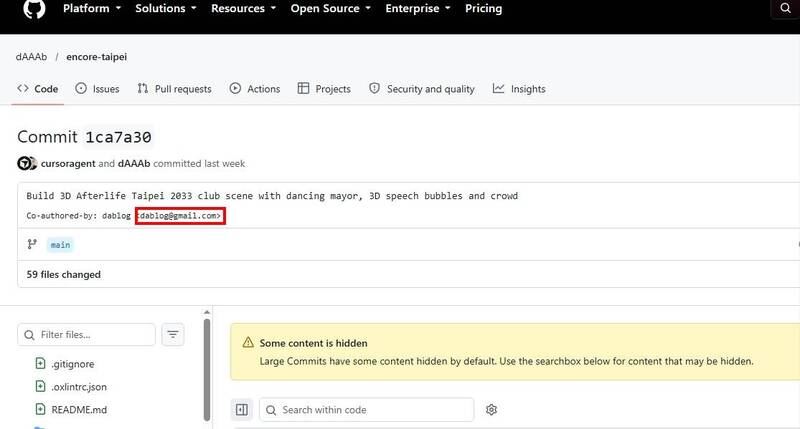Click the added-file icon beside README.md
This screenshot has width=800, height=429.
tap(40, 409)
